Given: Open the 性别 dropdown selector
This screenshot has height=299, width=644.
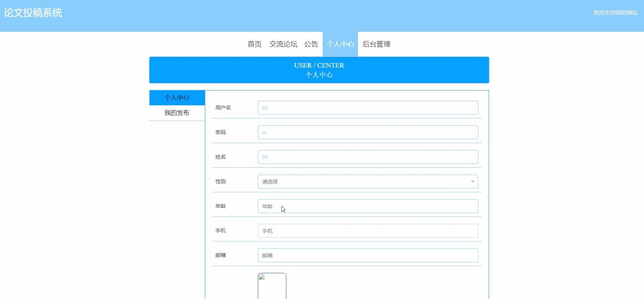Looking at the screenshot, I should coord(368,181).
